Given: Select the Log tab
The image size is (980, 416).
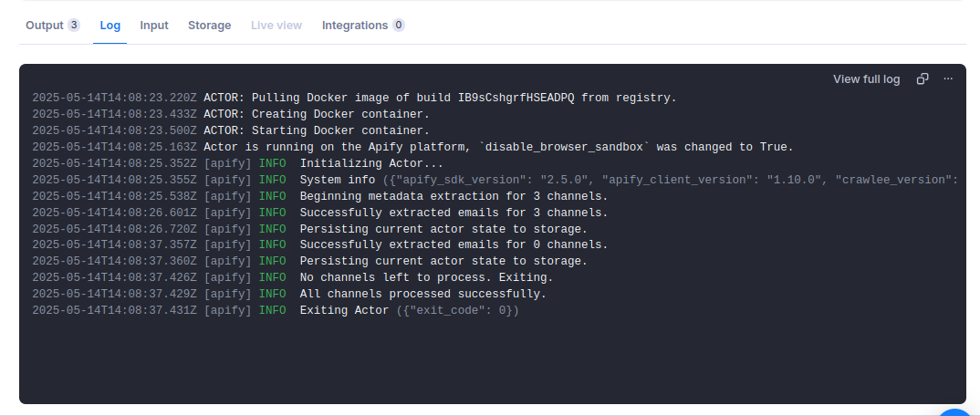Looking at the screenshot, I should (x=110, y=26).
